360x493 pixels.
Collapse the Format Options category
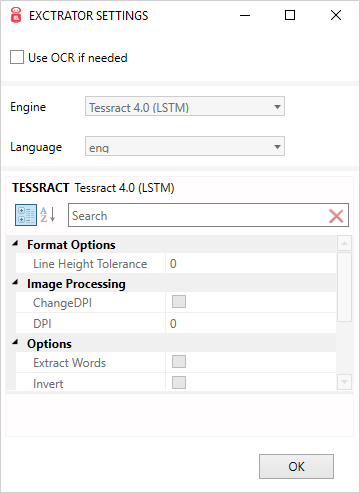15,244
